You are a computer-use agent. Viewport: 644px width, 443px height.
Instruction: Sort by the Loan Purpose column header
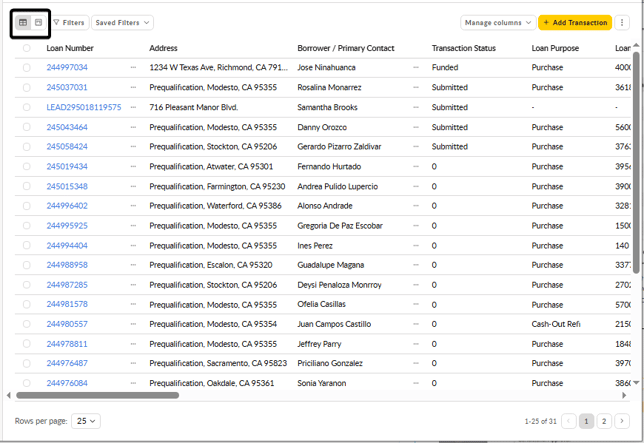tap(555, 48)
